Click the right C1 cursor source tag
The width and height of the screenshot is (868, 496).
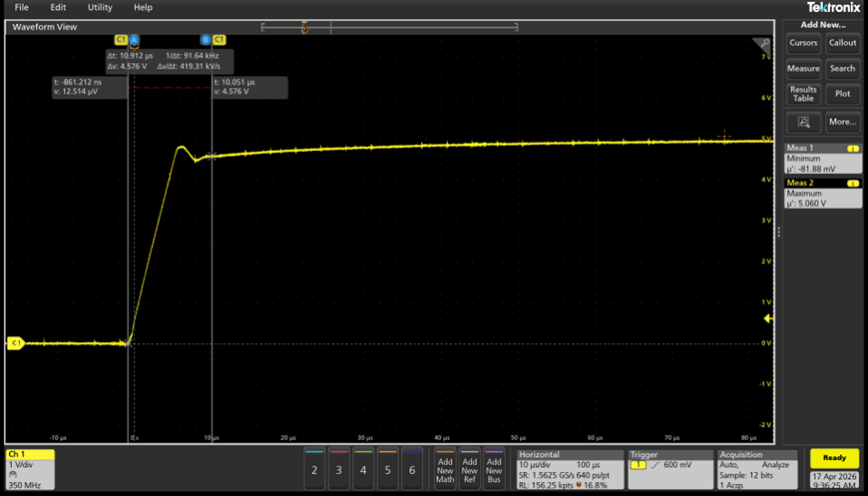pyautogui.click(x=219, y=40)
